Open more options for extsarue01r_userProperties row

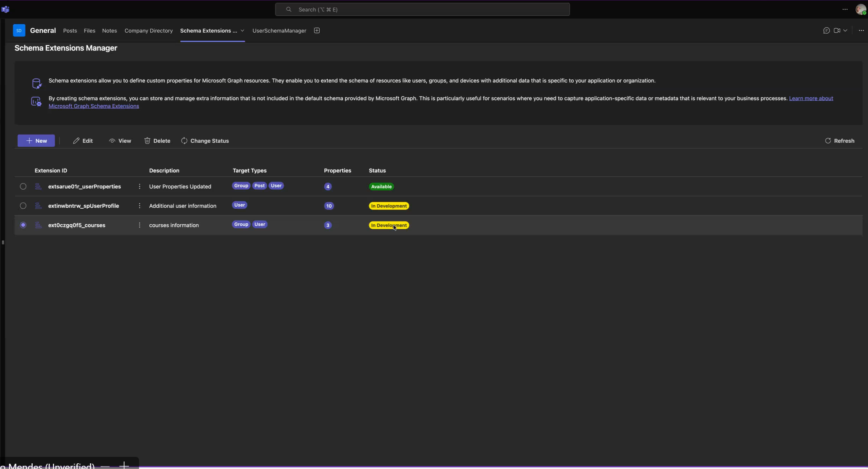(139, 186)
